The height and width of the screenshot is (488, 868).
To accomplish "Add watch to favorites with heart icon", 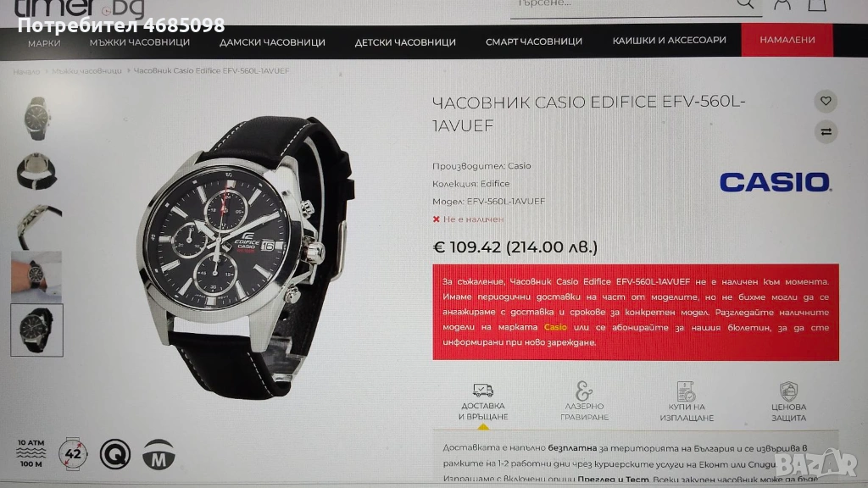I will click(826, 102).
